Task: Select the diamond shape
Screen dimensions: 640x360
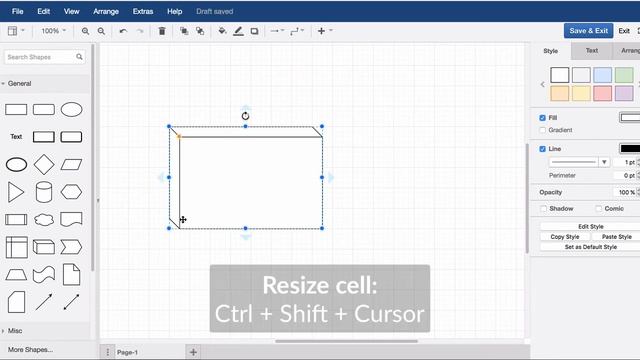Action: pos(44,164)
